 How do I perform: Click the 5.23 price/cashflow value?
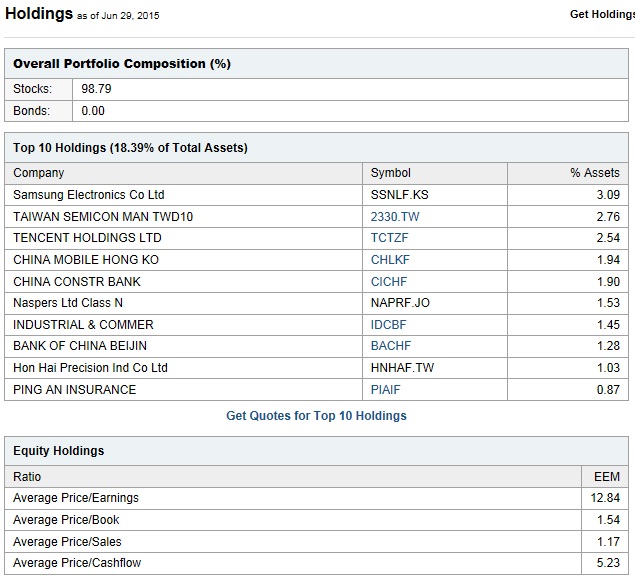point(608,563)
